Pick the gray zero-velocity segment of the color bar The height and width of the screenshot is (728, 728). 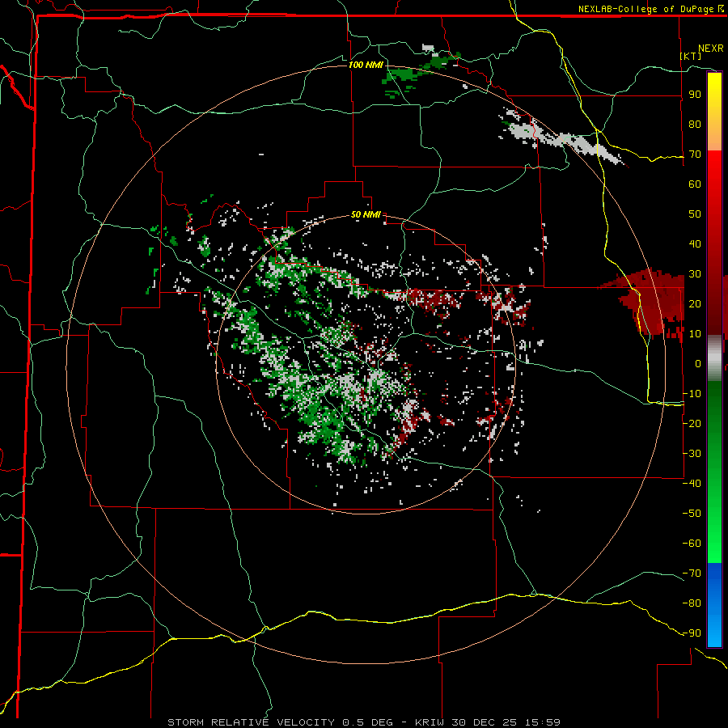pos(714,358)
